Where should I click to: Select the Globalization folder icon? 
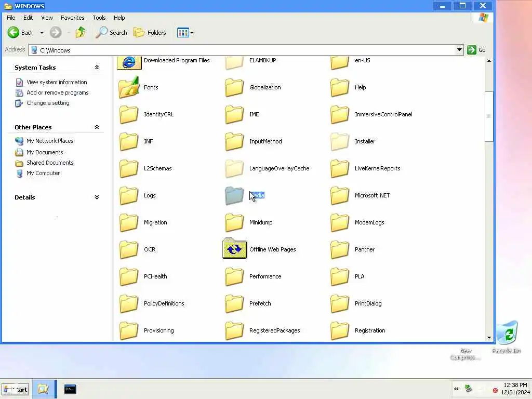pyautogui.click(x=234, y=87)
